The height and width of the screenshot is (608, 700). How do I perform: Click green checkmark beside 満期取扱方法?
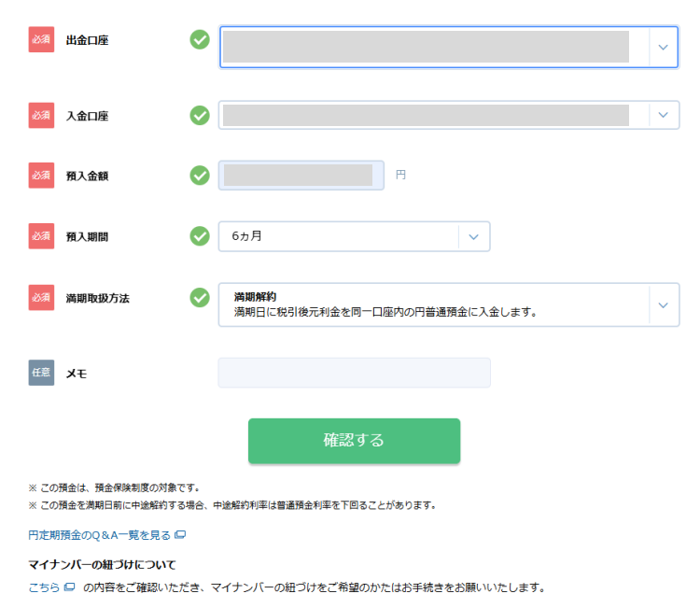click(200, 297)
